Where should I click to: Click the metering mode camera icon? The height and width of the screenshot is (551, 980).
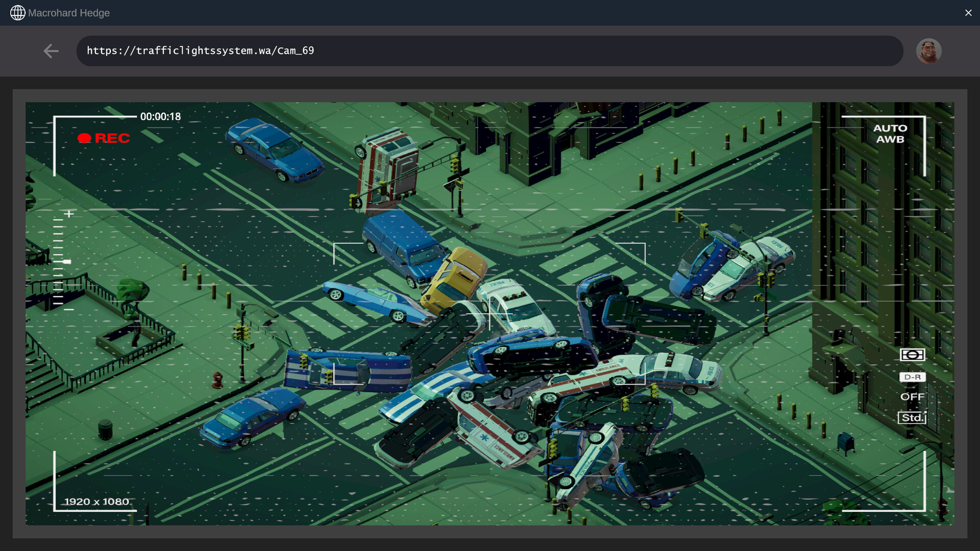tap(914, 355)
